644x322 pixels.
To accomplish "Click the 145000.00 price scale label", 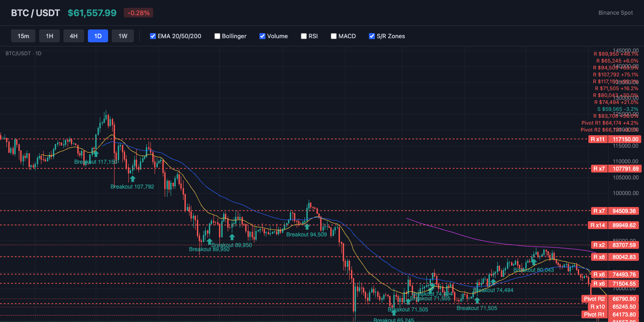I will click(626, 50).
